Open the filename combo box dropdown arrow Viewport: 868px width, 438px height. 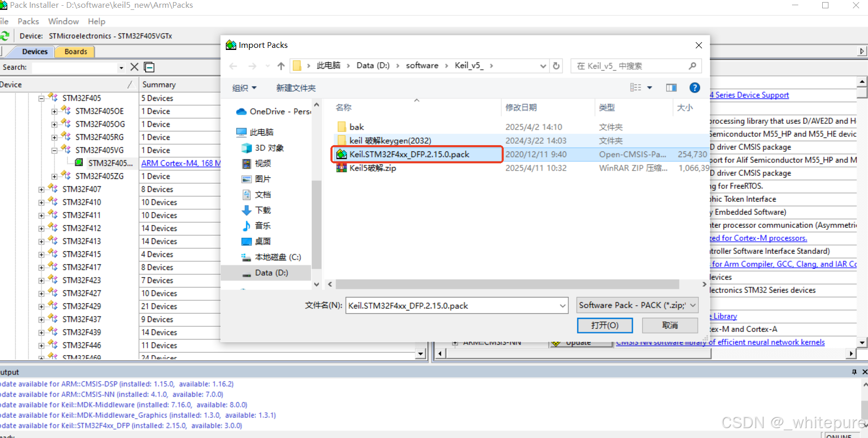pyautogui.click(x=563, y=306)
